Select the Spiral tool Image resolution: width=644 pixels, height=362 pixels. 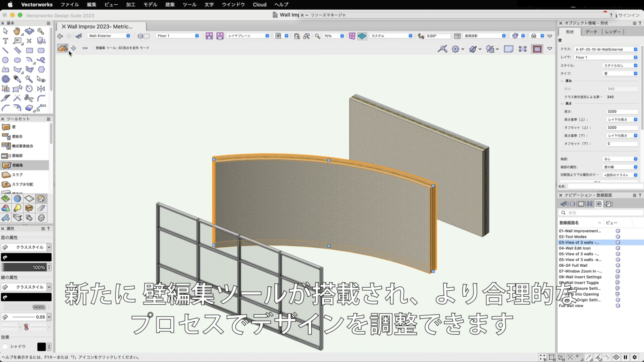tap(5, 79)
